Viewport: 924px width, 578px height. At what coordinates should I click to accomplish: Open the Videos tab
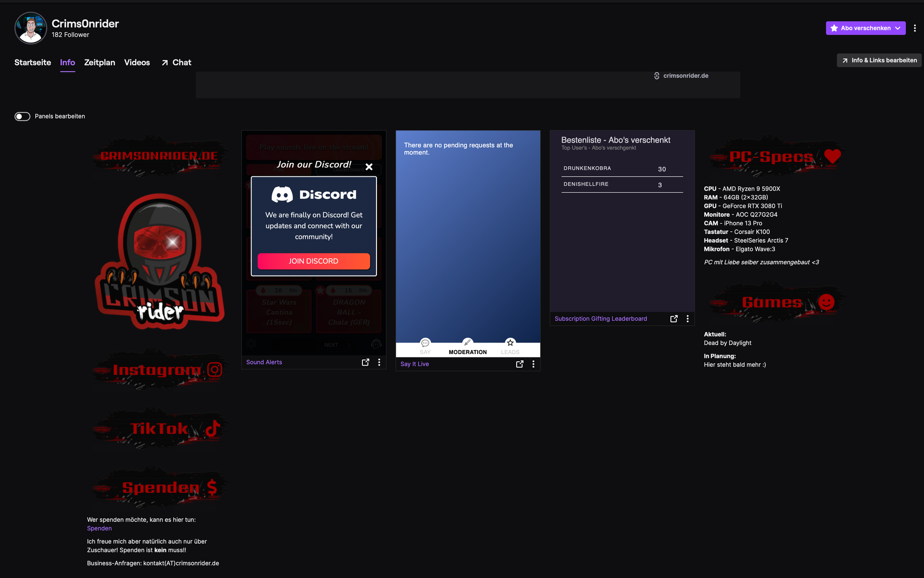coord(137,63)
